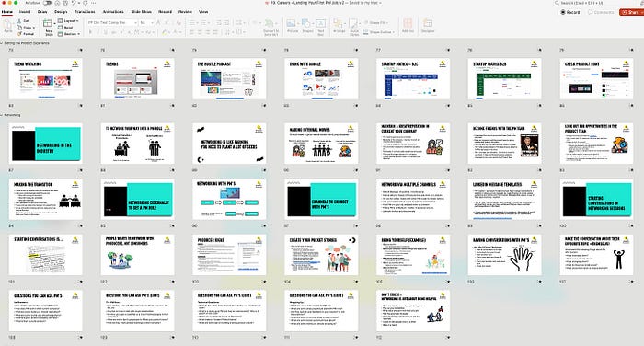Screen dimensions: 644x346
Task: Click the Bold formatting icon
Action: coord(90,32)
